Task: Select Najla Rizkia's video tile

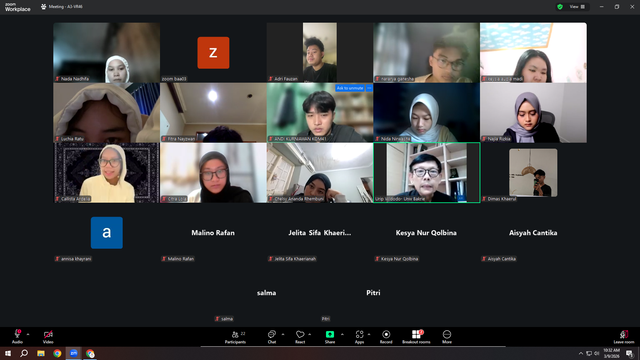Action: [533, 113]
